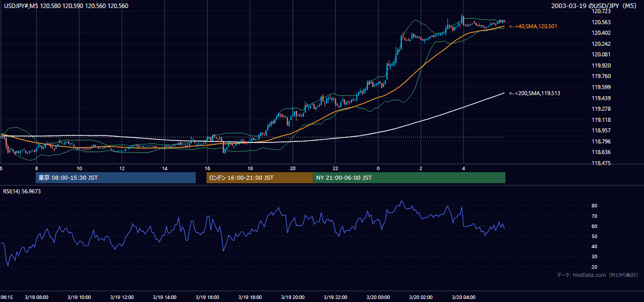Viewport: 644px width, 302px height.
Task: Click time label 3/20 02:00
Action: (421, 297)
